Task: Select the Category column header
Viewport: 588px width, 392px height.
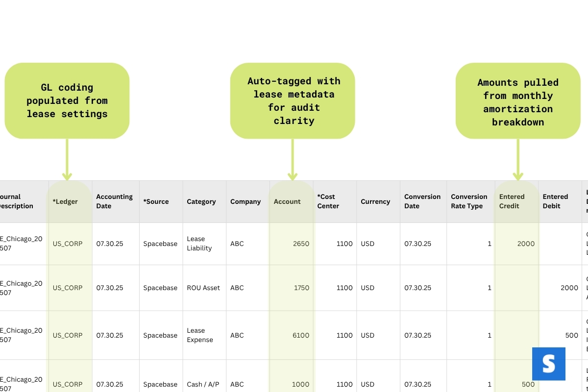Action: point(201,201)
